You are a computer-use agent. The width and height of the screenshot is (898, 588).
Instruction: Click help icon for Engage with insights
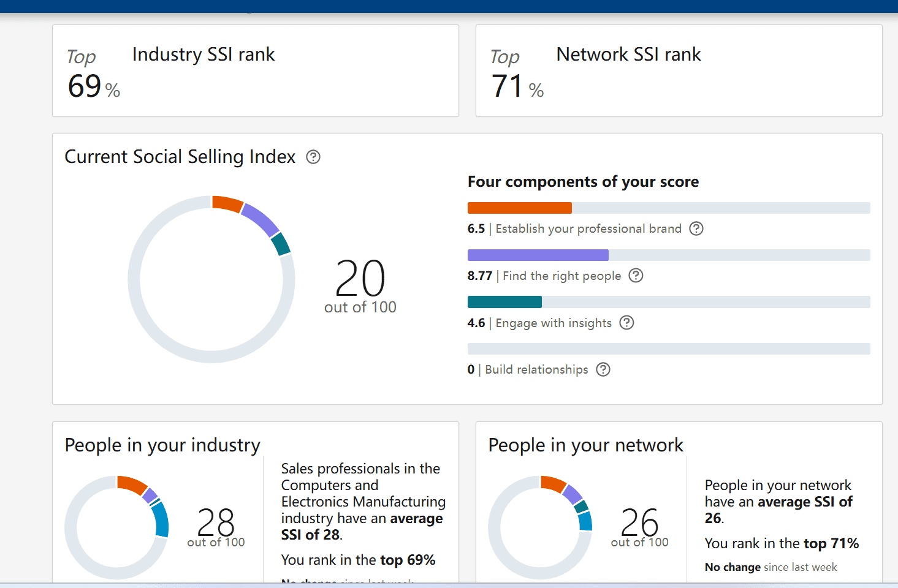tap(626, 323)
